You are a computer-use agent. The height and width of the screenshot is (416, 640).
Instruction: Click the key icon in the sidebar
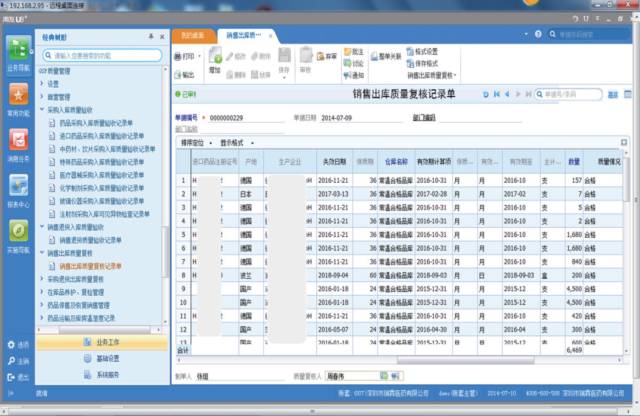[x=11, y=361]
